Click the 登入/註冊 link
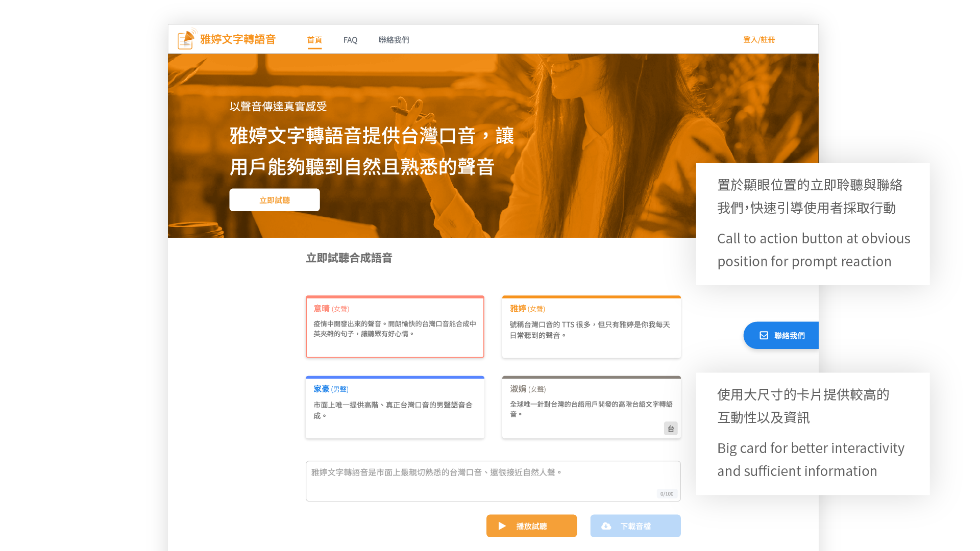 point(759,40)
